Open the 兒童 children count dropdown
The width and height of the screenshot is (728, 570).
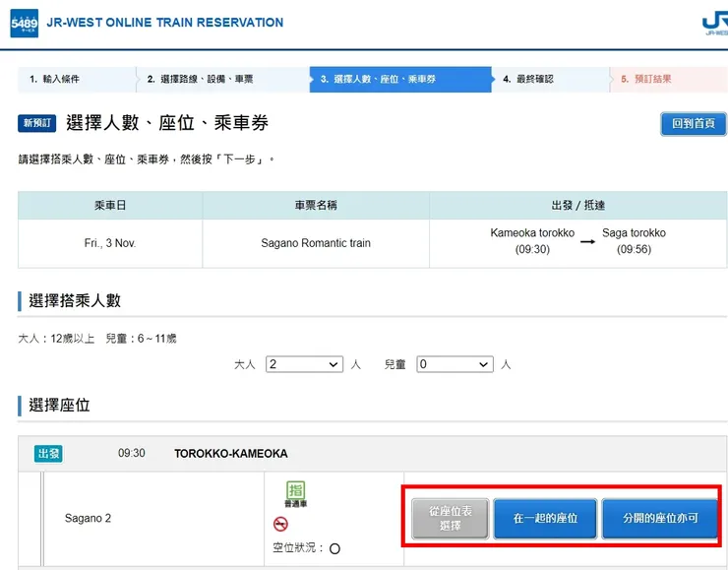455,364
